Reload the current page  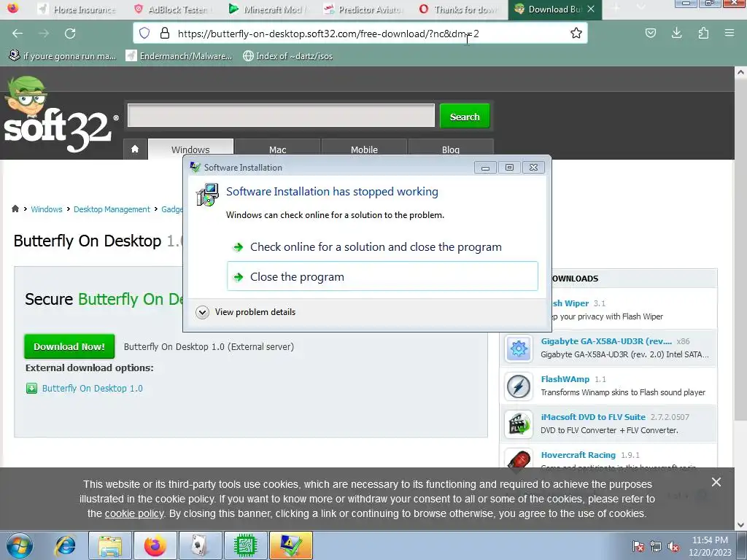[x=70, y=34]
